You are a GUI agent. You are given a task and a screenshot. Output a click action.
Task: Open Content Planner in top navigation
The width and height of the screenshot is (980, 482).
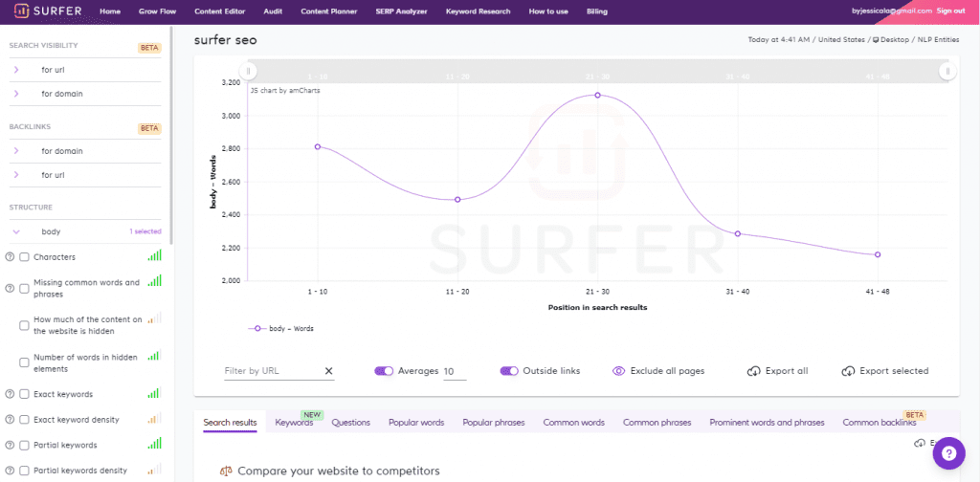tap(329, 11)
